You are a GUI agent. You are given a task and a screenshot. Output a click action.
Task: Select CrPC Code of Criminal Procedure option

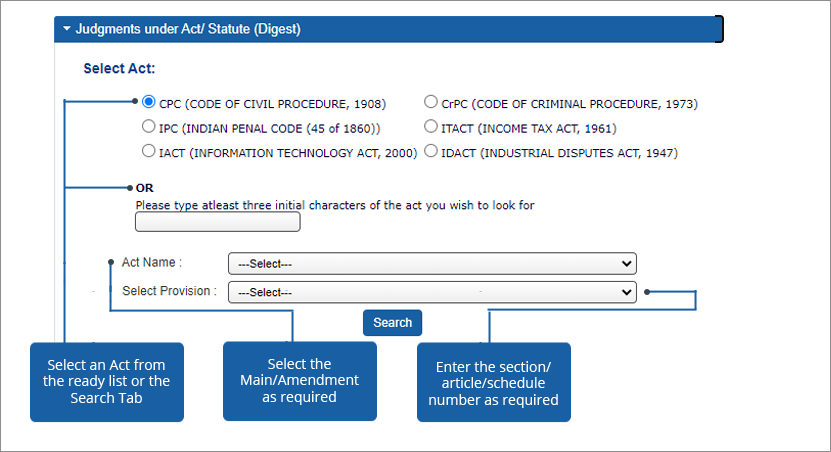click(431, 102)
